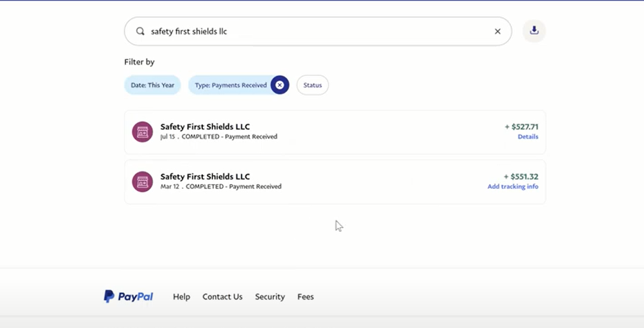Open the Fees footer link
The height and width of the screenshot is (328, 644).
[306, 296]
